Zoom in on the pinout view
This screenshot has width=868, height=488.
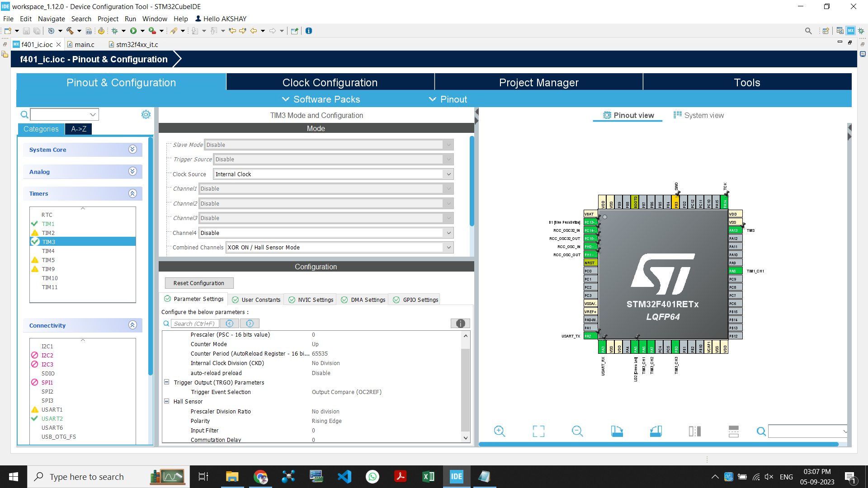click(x=499, y=432)
